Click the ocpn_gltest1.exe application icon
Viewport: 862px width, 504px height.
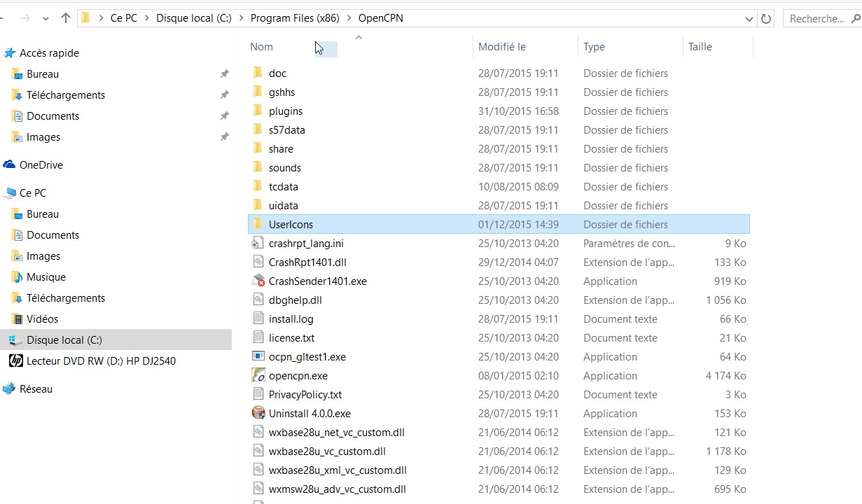click(258, 356)
